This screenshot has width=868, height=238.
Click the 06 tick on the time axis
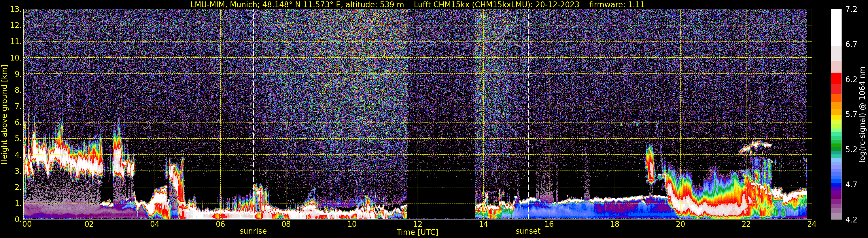pos(220,224)
